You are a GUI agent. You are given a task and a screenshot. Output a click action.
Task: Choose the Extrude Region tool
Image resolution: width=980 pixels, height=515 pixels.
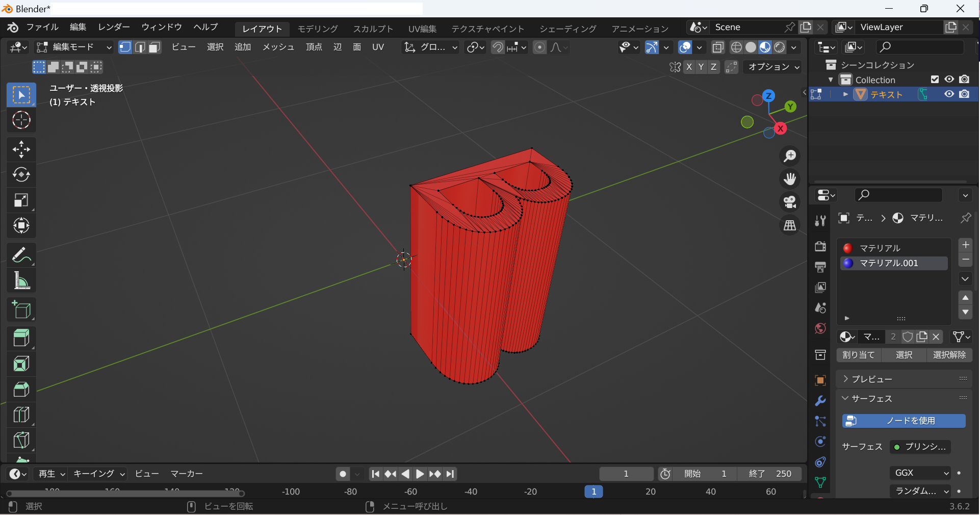tap(21, 338)
